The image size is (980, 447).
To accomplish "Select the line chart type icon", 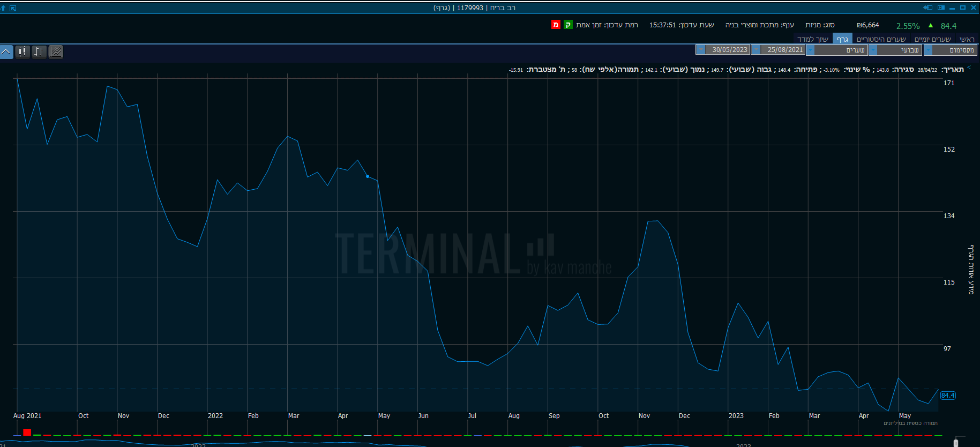I will (x=6, y=51).
